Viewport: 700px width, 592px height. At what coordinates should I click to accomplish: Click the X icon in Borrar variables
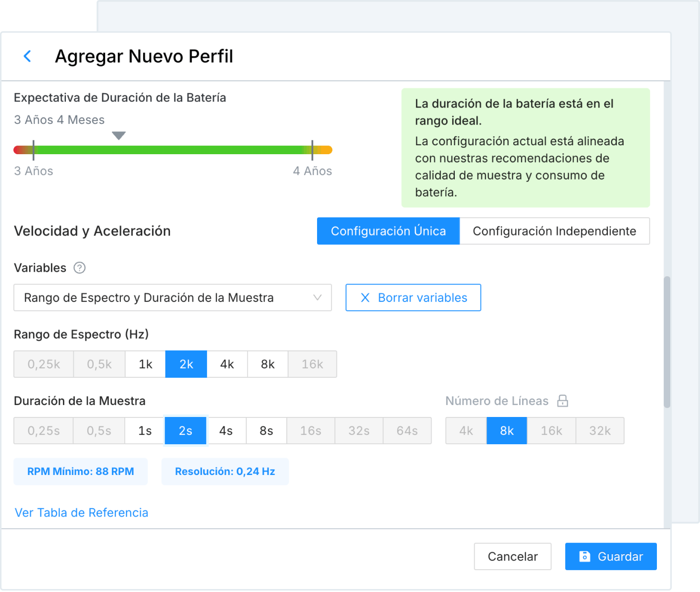365,297
